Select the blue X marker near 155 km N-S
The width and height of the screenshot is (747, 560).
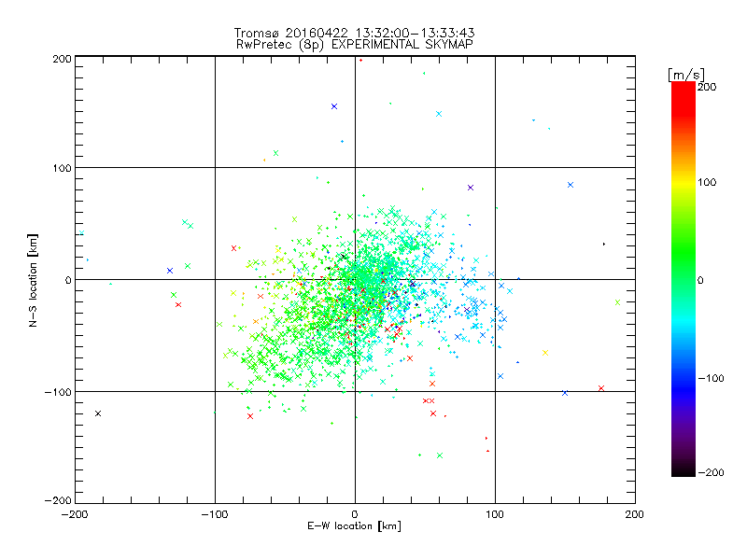334,106
